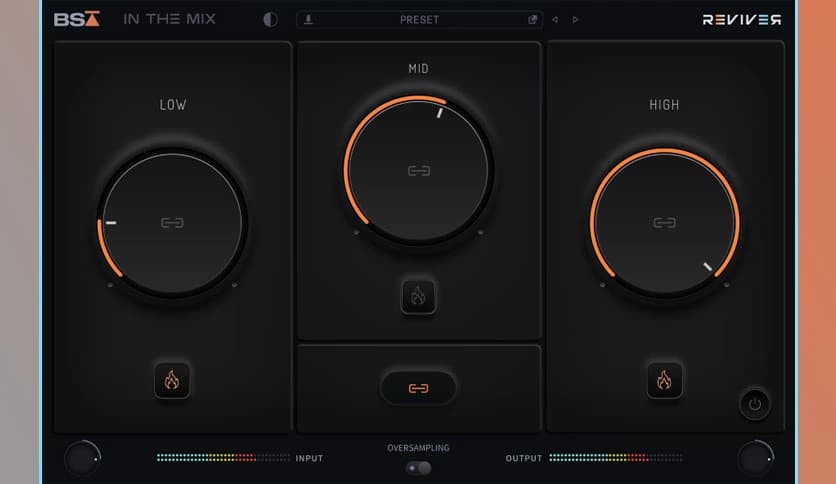
Task: Click the OUTPUT level meter
Action: click(x=616, y=458)
